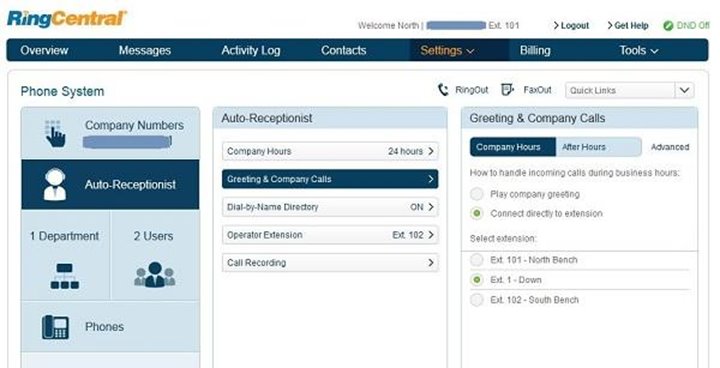Choose Ext. 1 - Down radio
Image resolution: width=720 pixels, height=368 pixels.
coord(477,280)
